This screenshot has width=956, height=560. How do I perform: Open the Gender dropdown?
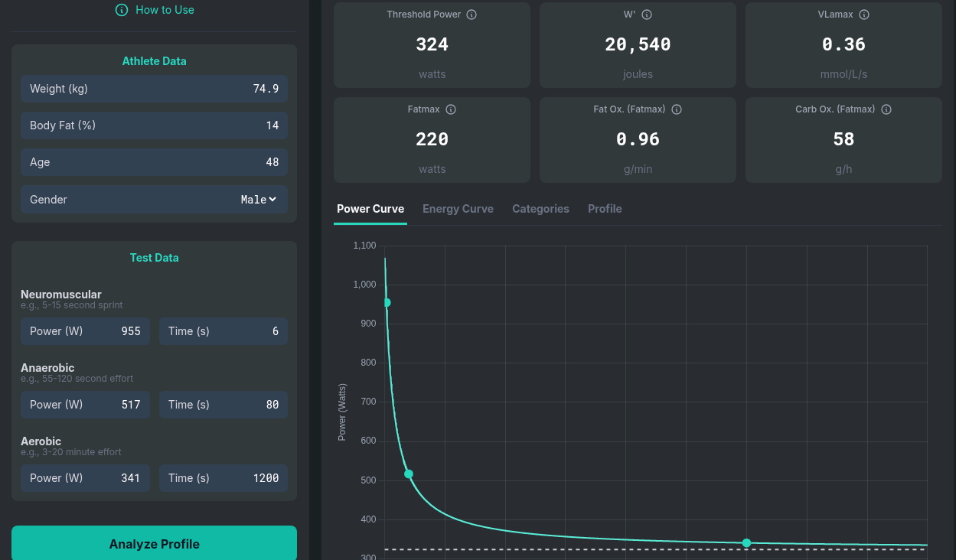pos(258,200)
